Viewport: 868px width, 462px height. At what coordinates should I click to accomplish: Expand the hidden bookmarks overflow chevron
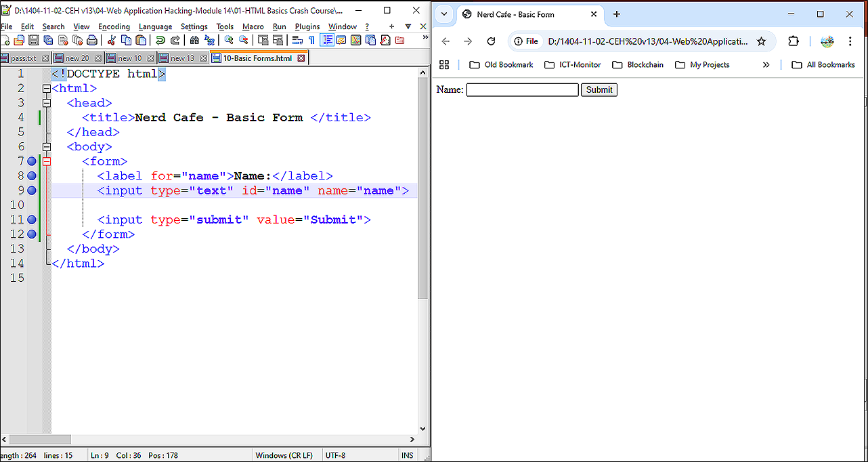click(766, 65)
